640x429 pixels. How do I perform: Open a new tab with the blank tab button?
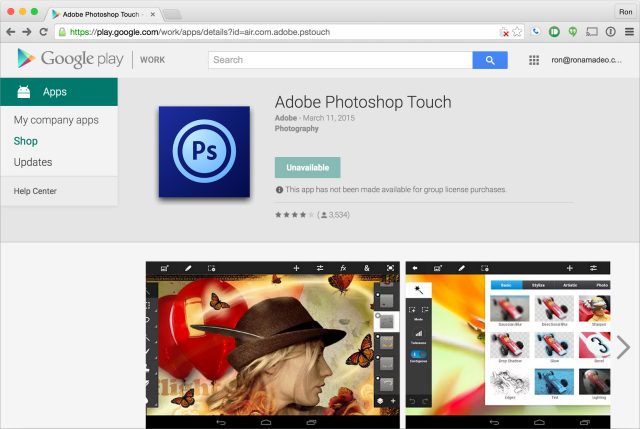point(172,15)
